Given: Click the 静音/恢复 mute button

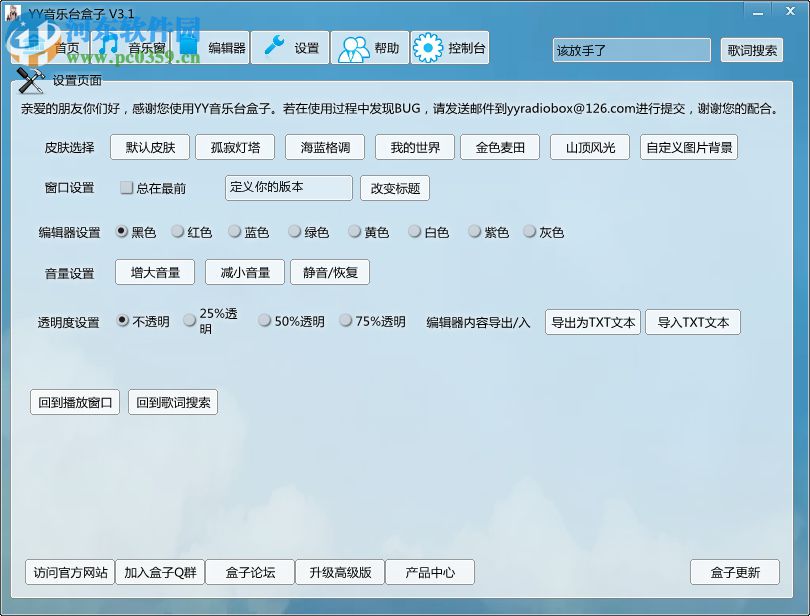Looking at the screenshot, I should click(x=330, y=271).
